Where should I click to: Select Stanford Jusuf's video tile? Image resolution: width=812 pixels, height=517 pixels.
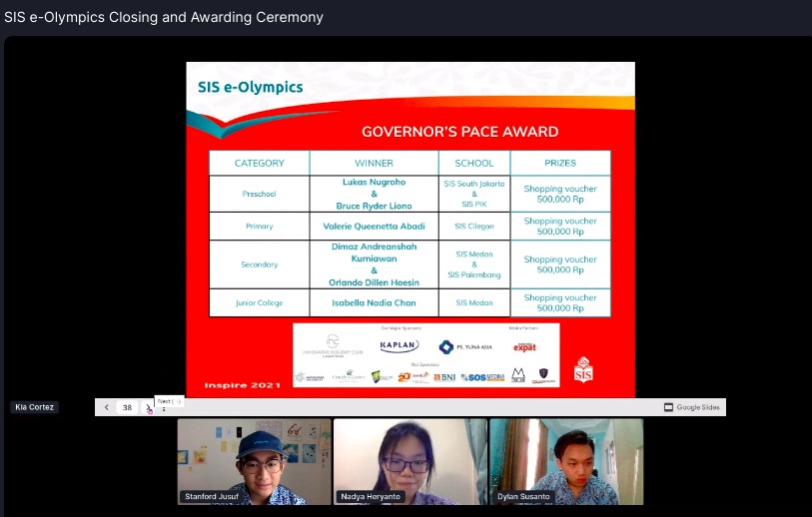254,460
